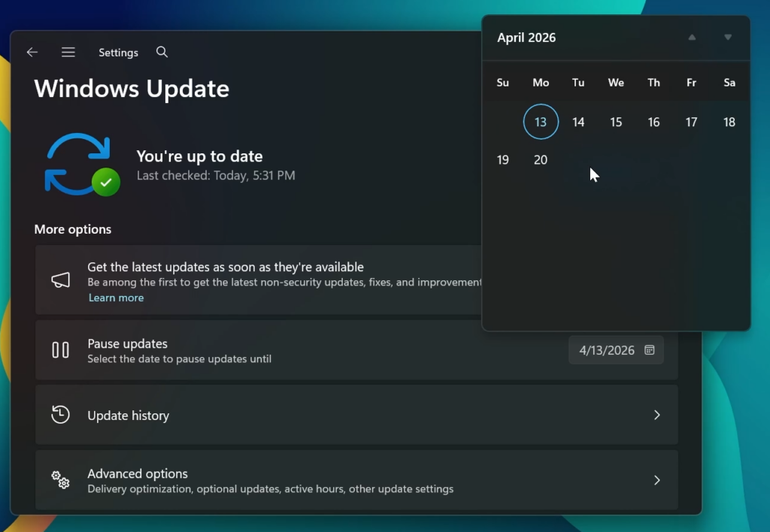
Task: Select Saturday April 18 in calendar
Action: coord(729,122)
